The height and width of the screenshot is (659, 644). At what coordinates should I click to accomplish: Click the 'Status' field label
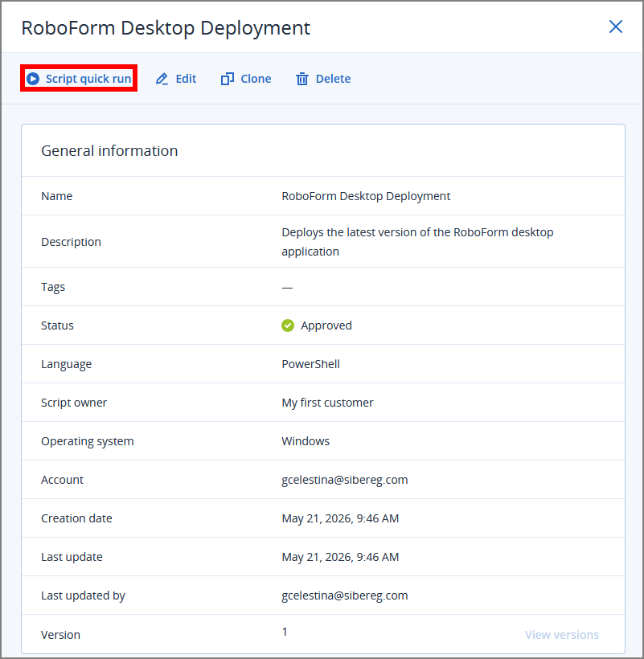tap(57, 325)
